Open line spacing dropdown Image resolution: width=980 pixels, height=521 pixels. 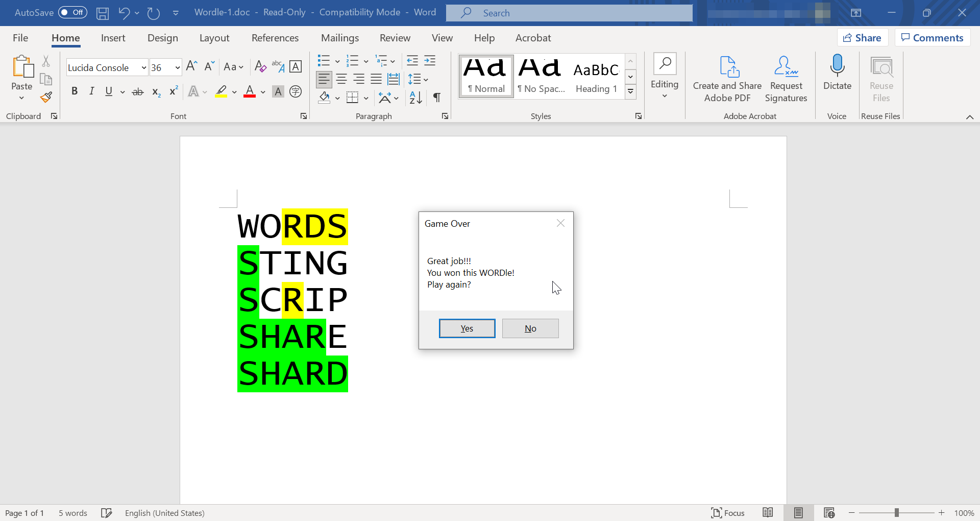tap(418, 79)
